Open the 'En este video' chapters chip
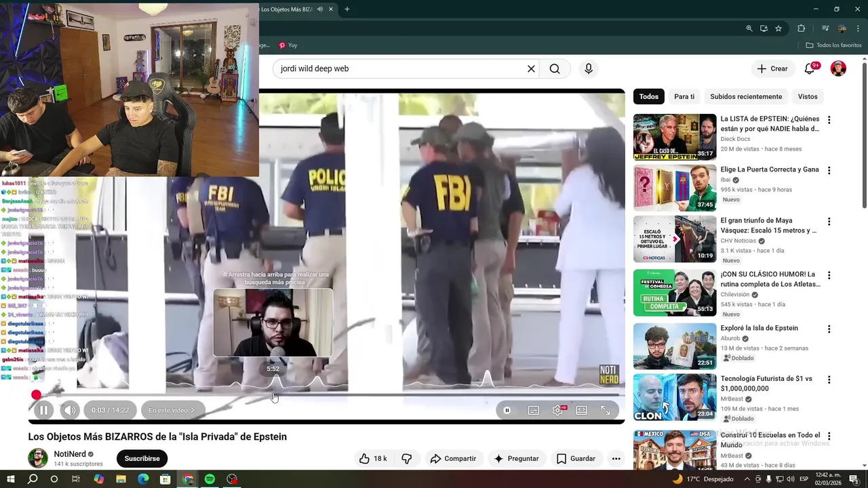The width and height of the screenshot is (868, 488). click(x=172, y=410)
